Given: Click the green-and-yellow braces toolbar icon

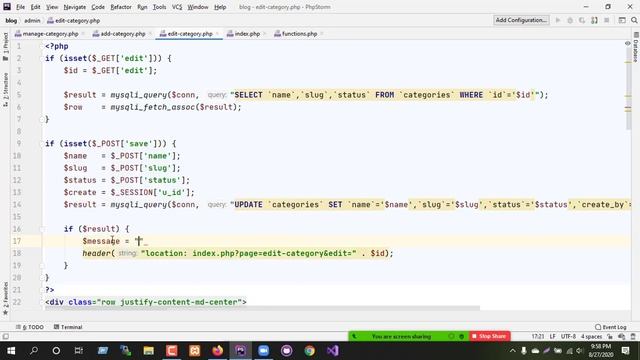Looking at the screenshot, I should click(x=594, y=20).
